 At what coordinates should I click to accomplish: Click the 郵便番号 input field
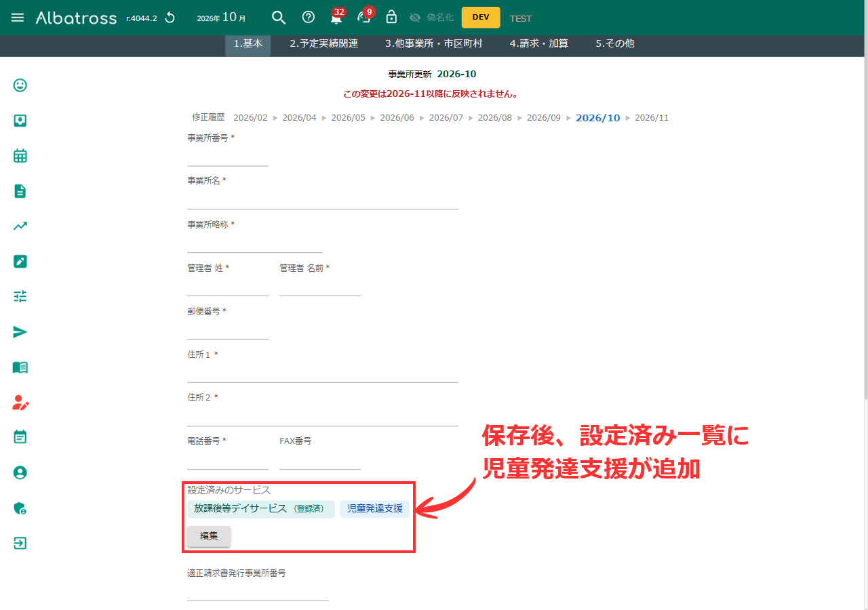(x=228, y=329)
